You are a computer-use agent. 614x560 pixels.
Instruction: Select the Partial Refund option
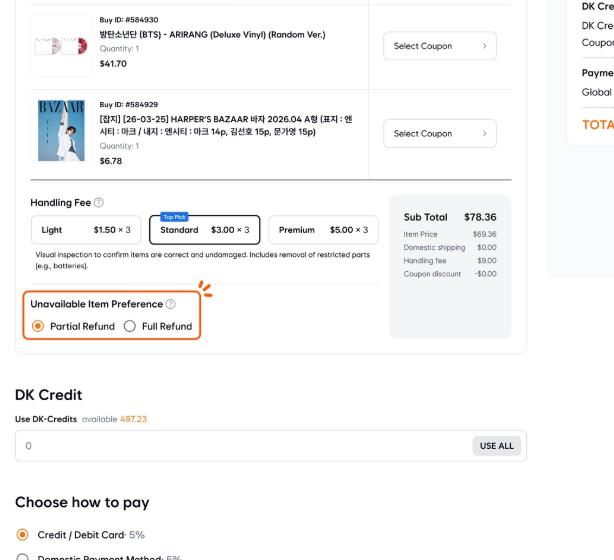tap(38, 326)
